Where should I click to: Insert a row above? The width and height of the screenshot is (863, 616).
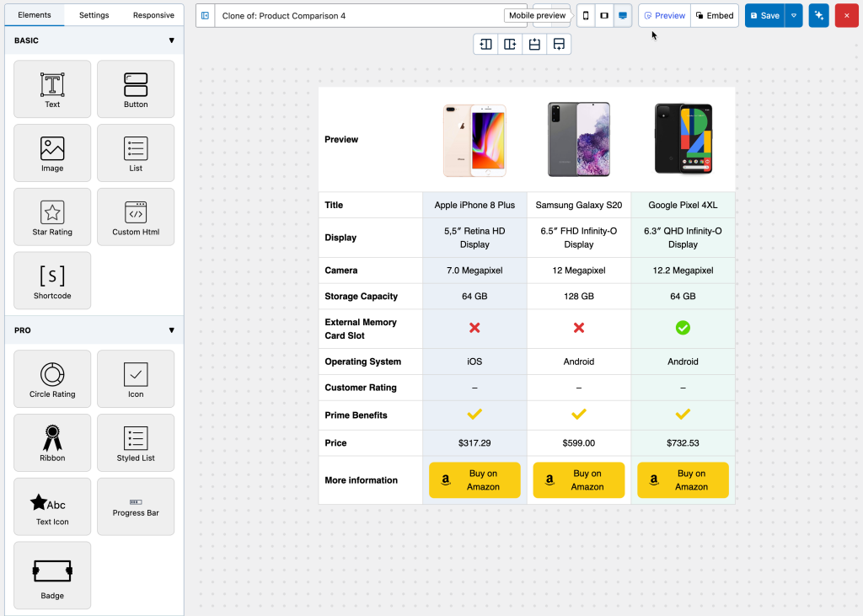click(x=533, y=44)
